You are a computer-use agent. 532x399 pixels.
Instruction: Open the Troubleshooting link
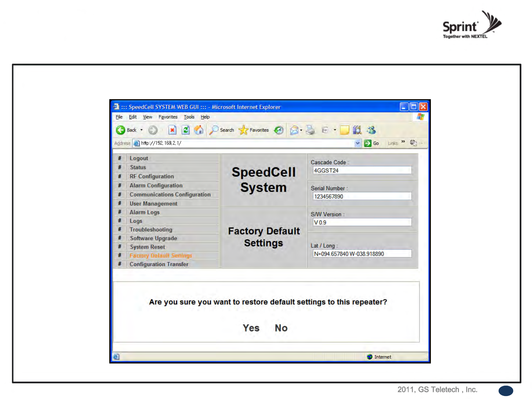coord(151,229)
